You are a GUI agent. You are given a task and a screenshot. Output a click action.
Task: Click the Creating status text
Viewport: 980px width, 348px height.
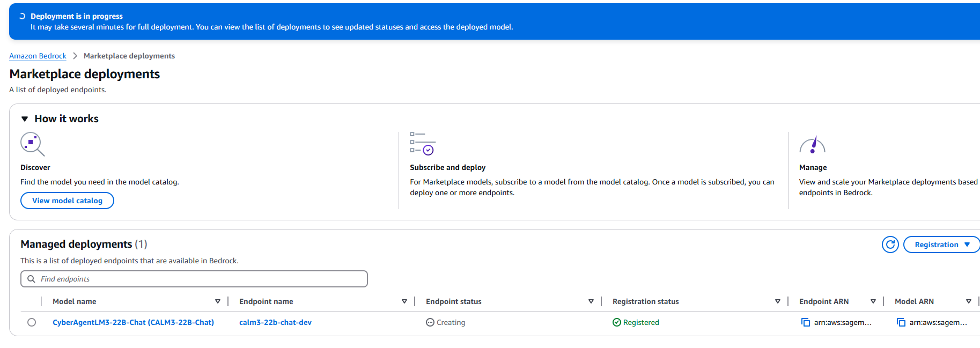[x=451, y=322]
